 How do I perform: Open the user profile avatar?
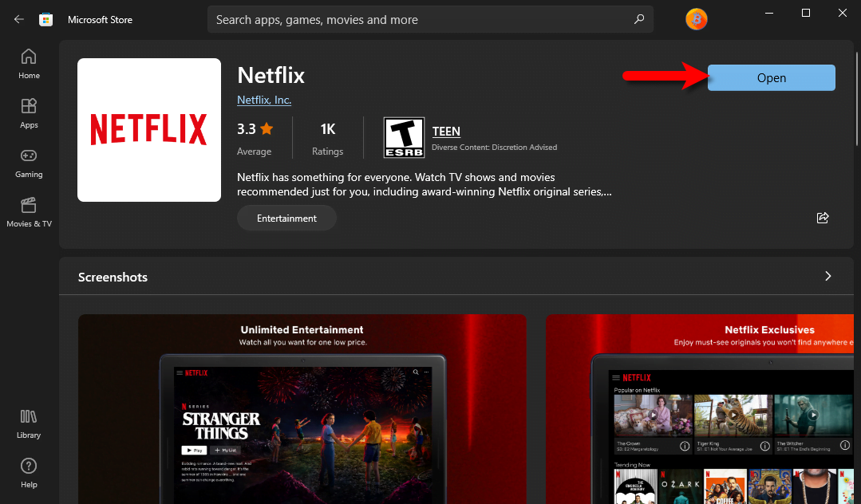click(x=697, y=20)
